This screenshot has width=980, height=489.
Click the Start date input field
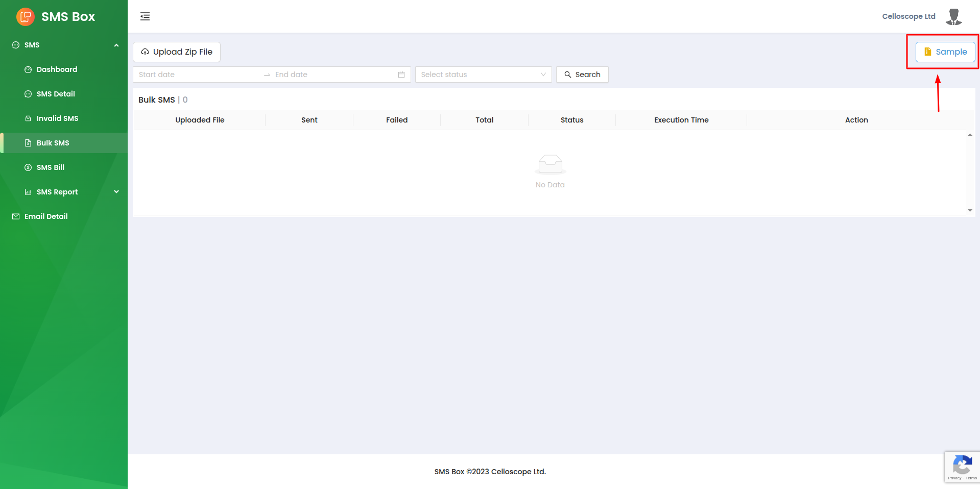pyautogui.click(x=197, y=75)
